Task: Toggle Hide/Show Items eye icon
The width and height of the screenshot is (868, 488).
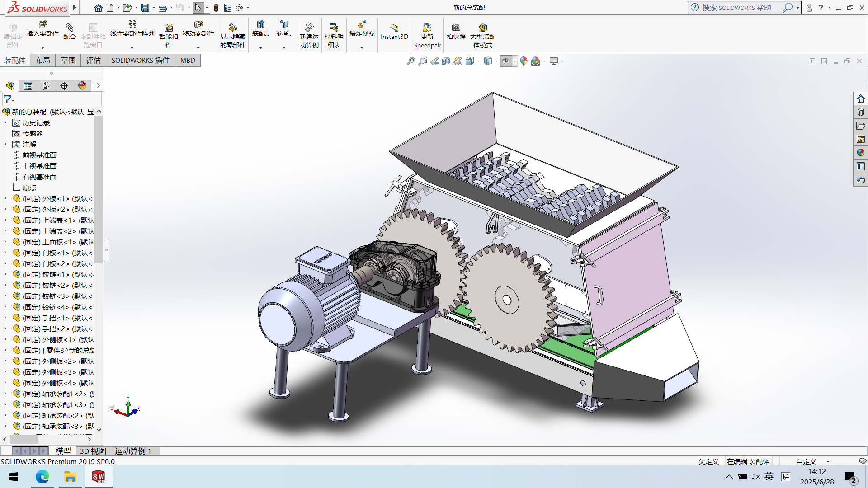Action: (x=506, y=61)
